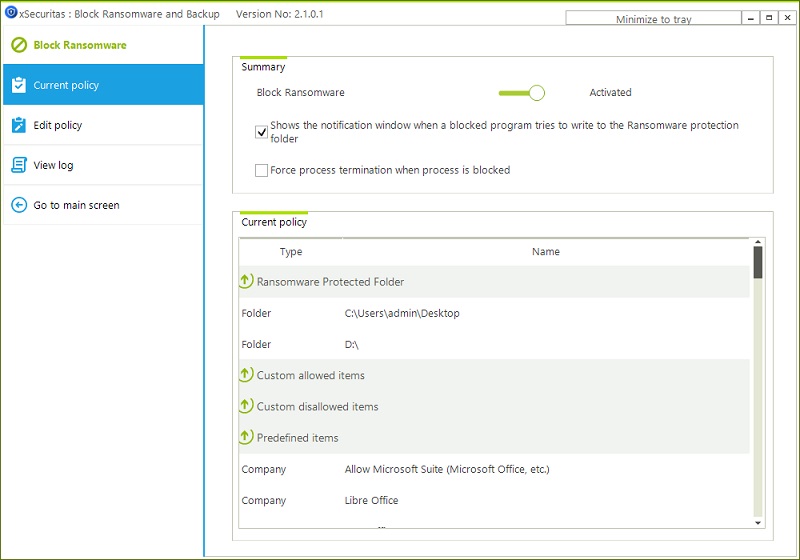Image resolution: width=800 pixels, height=560 pixels.
Task: Click the Activated status text
Action: click(610, 92)
